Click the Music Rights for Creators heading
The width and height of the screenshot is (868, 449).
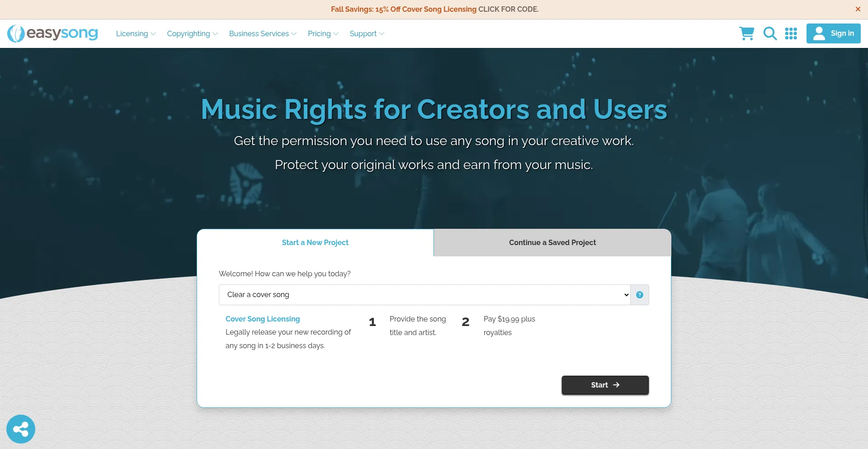(434, 109)
